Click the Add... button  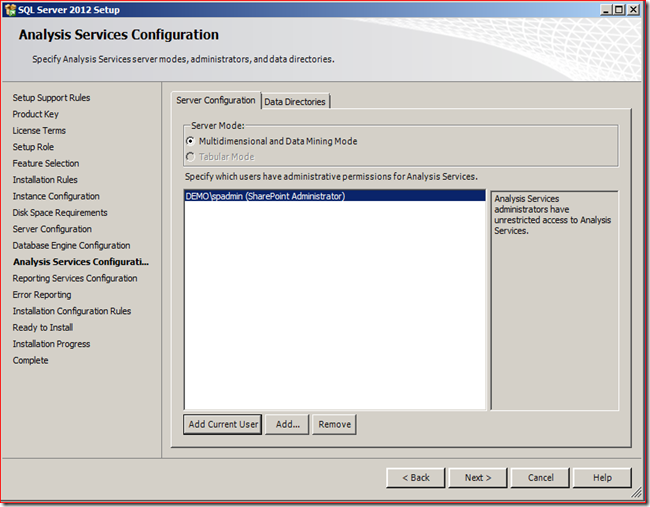click(x=287, y=425)
